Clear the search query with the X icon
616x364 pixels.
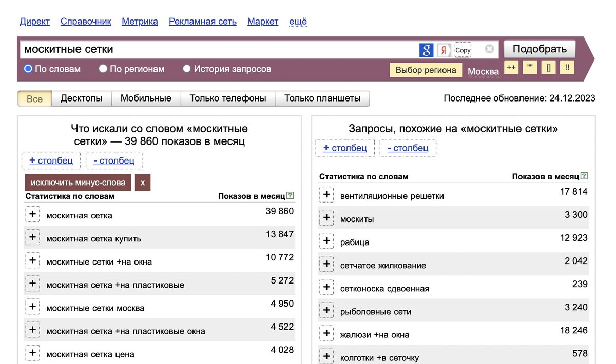(489, 49)
